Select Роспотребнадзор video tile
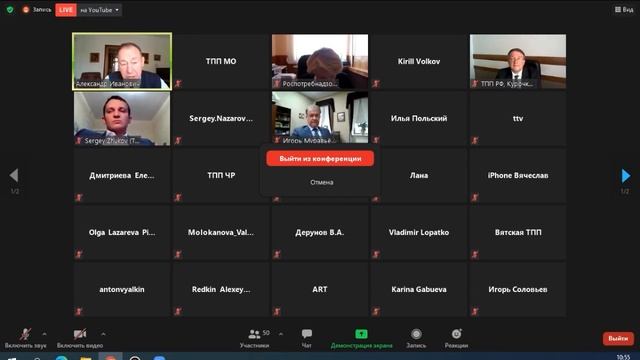 320,61
